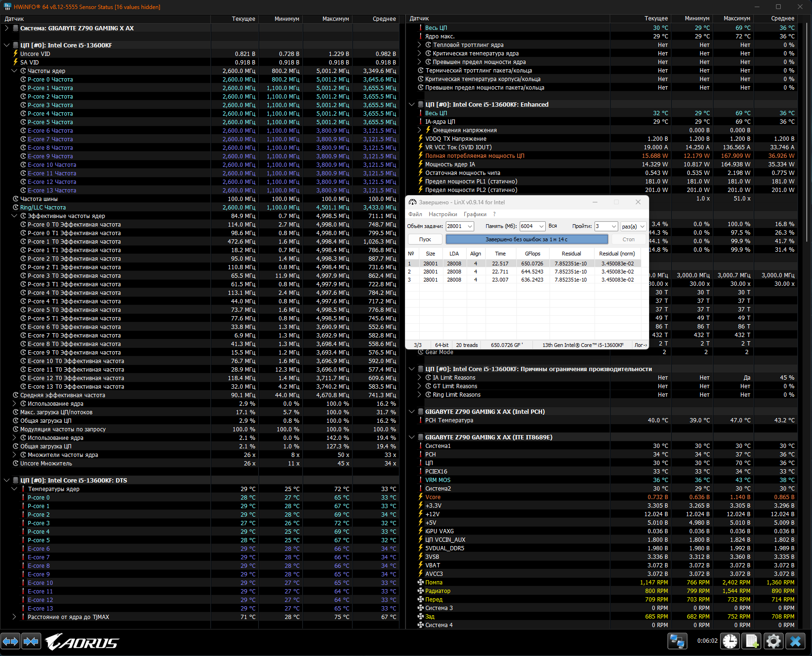The image size is (812, 656).
Task: Open the Пройти count dropdown in LinX
Action: [x=614, y=226]
